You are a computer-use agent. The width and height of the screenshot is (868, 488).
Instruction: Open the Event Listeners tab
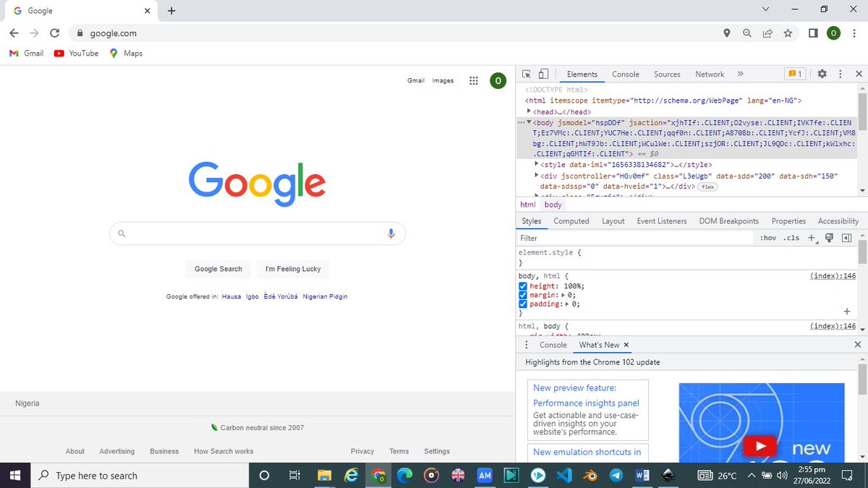(x=662, y=221)
